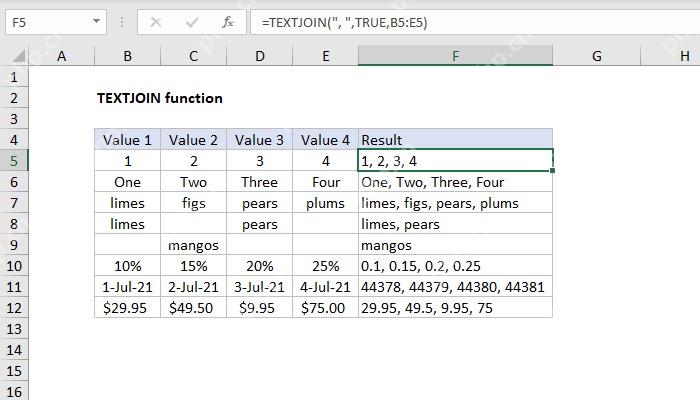Select row 6 header
This screenshot has height=400, width=700.
click(x=14, y=182)
